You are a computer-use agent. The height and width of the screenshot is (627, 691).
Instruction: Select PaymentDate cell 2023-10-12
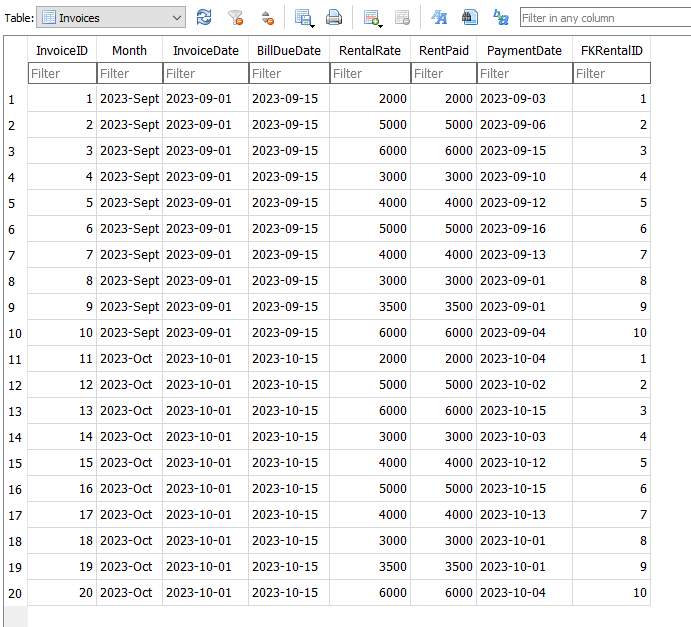point(524,463)
